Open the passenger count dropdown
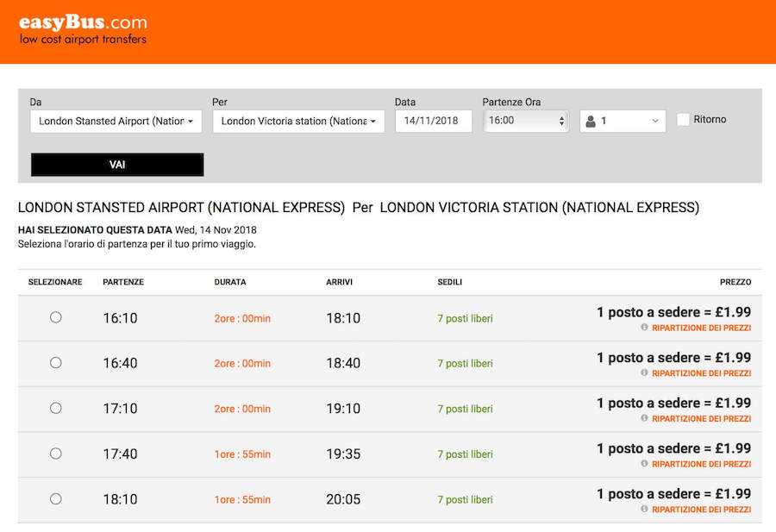Viewport: 776px width, 532px height. (623, 122)
